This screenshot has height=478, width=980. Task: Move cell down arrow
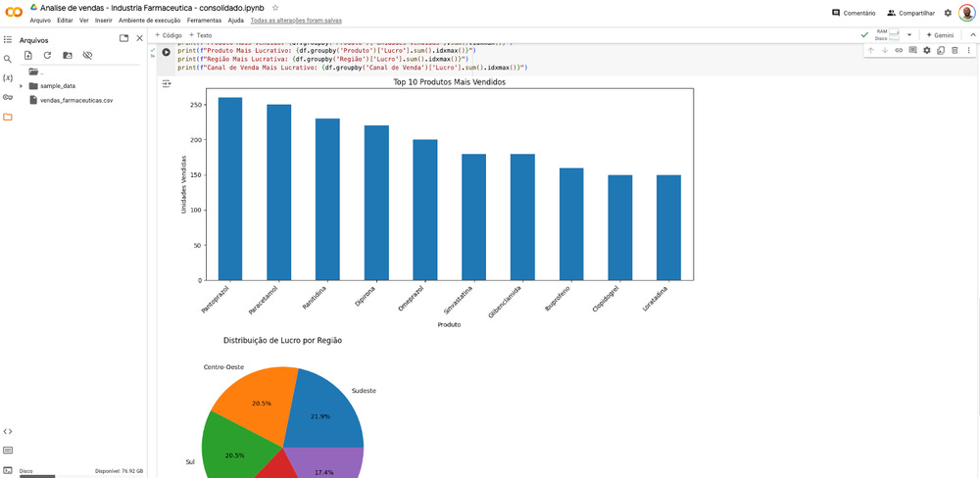click(x=884, y=50)
